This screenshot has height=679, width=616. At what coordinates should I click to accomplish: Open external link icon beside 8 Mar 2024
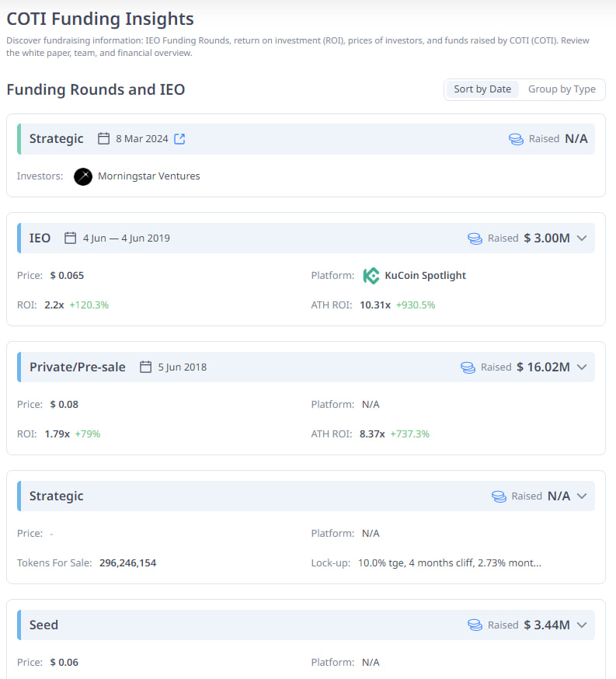(179, 139)
